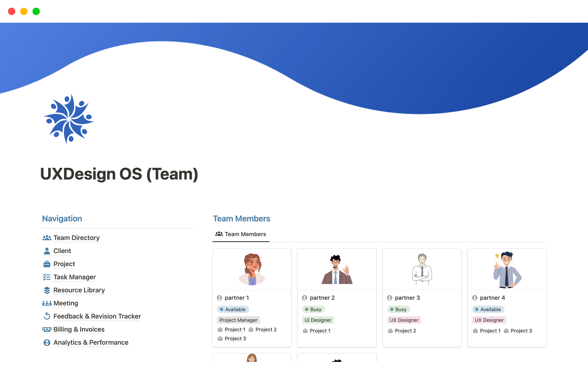Screen dimensions: 588x368
Task: Open the Resource Library page link
Action: 79,290
